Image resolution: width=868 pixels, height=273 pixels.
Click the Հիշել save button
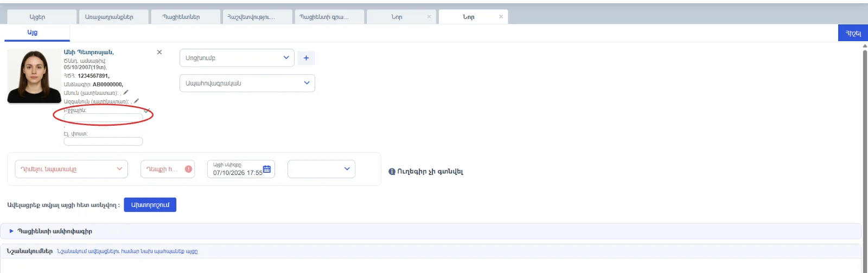coord(853,33)
